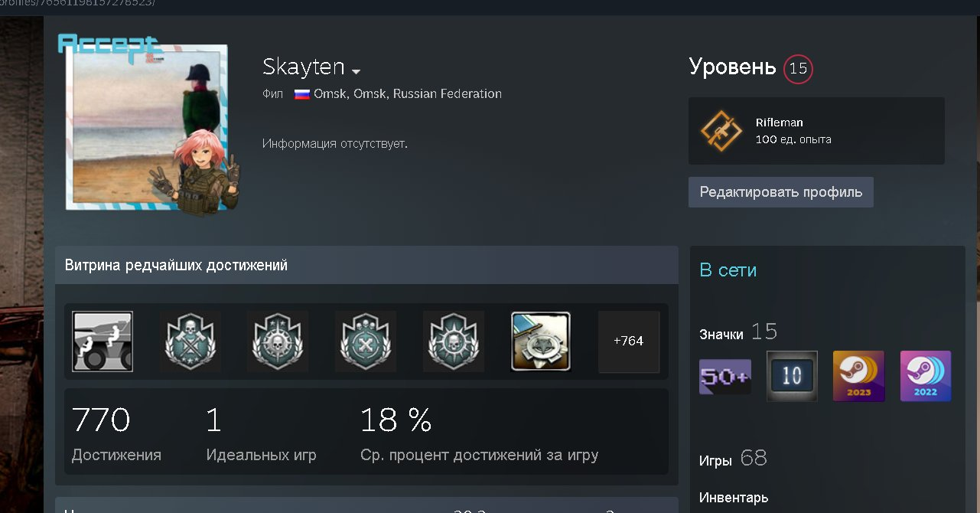The height and width of the screenshot is (513, 980).
Task: Show the +764 more achievements tile
Action: pyautogui.click(x=629, y=341)
